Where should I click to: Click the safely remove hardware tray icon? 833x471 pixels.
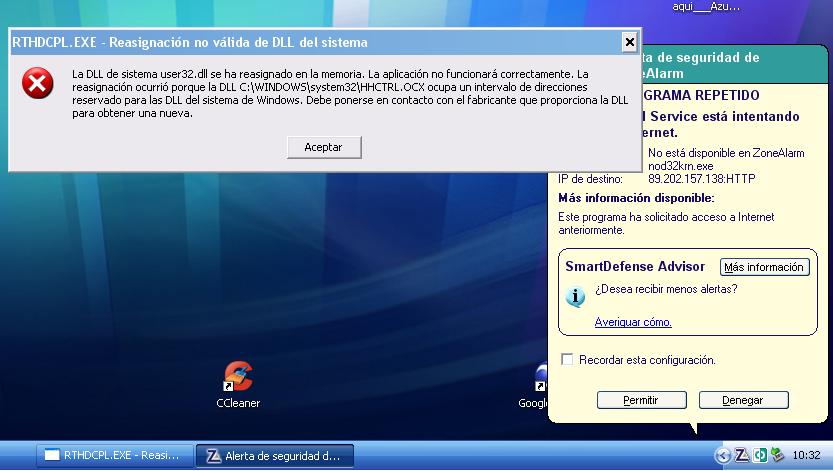778,455
